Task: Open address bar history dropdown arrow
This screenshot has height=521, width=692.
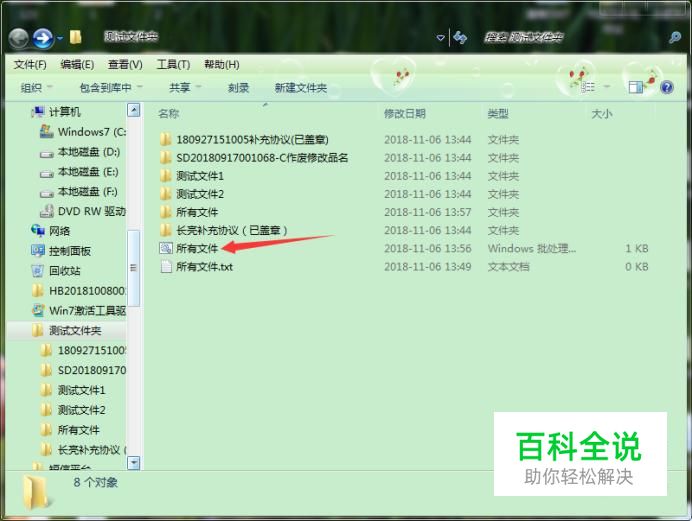Action: [440, 38]
